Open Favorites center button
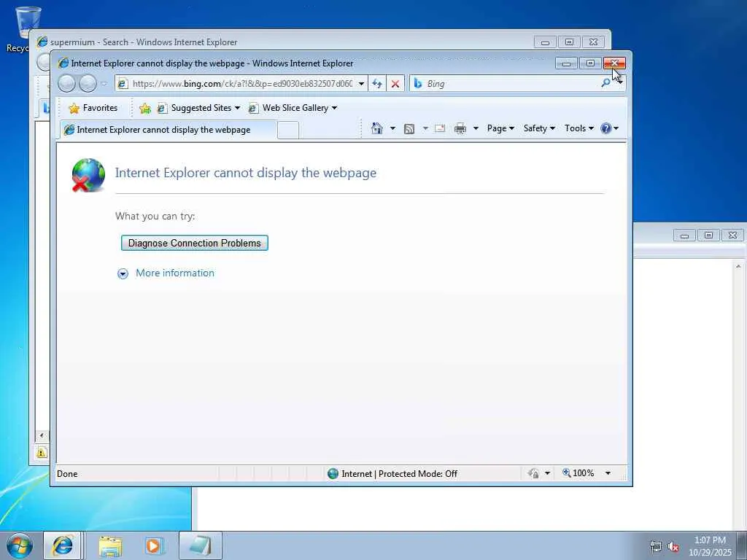 click(93, 108)
